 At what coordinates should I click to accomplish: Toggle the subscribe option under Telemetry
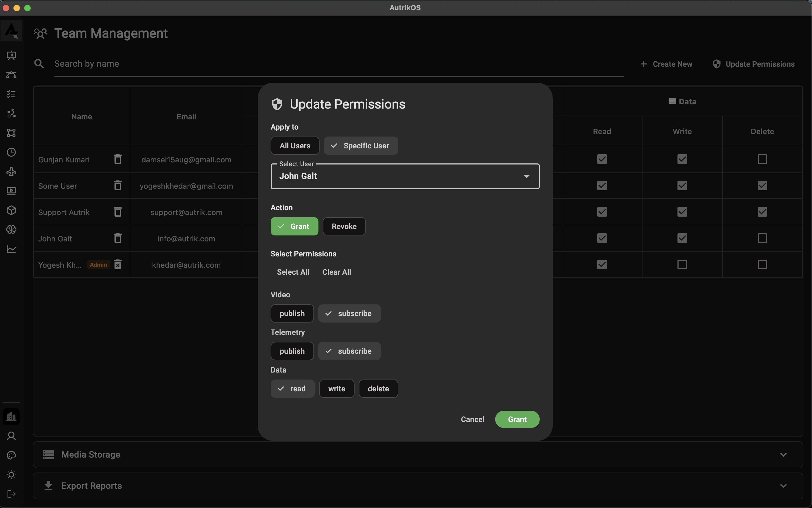click(x=349, y=351)
